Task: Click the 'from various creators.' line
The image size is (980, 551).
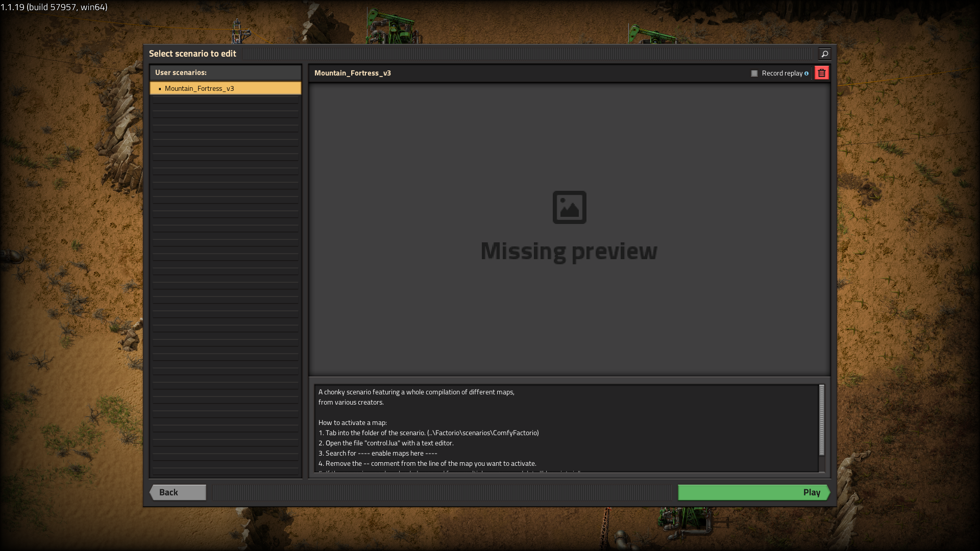Action: tap(351, 402)
